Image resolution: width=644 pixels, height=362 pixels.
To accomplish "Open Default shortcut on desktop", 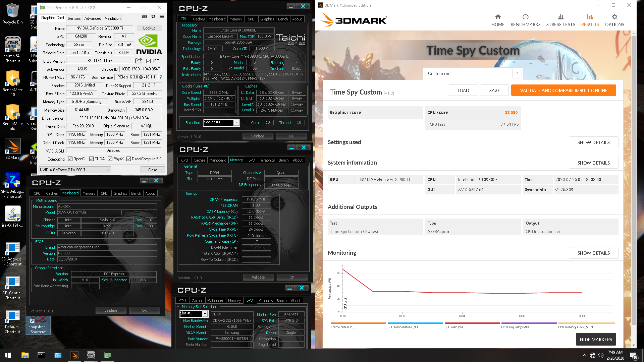I will [x=13, y=321].
